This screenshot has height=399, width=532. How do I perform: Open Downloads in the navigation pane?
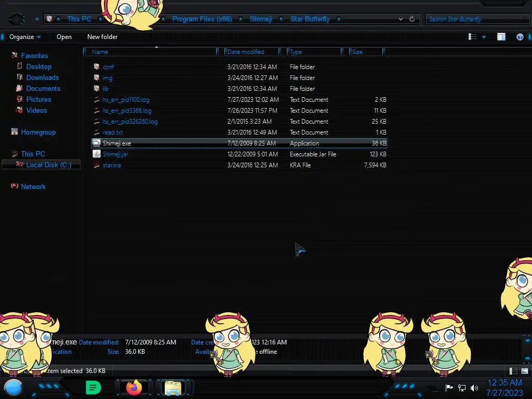(x=43, y=77)
